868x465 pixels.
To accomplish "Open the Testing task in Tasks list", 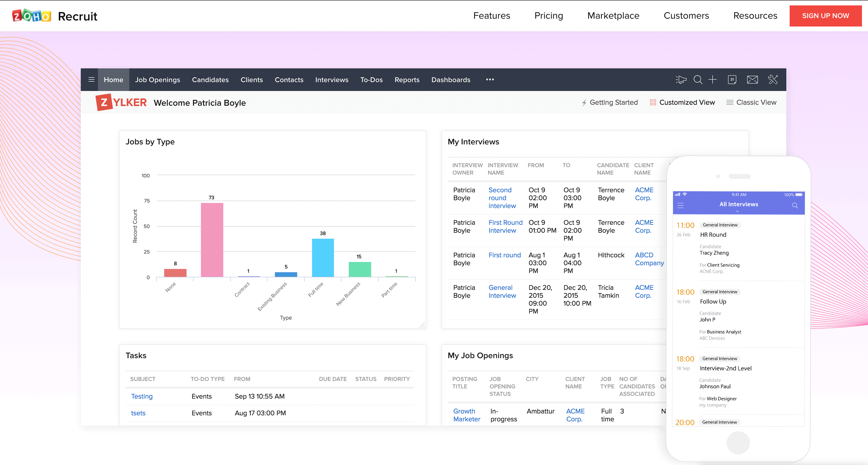I will (142, 396).
